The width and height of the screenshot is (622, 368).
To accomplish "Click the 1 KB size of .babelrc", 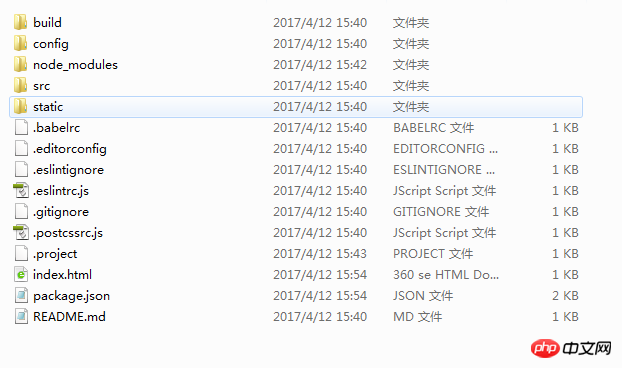I will [x=565, y=127].
